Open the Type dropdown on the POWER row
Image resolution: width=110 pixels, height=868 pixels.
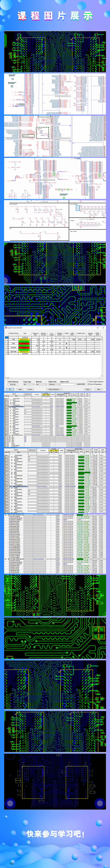[30, 347]
